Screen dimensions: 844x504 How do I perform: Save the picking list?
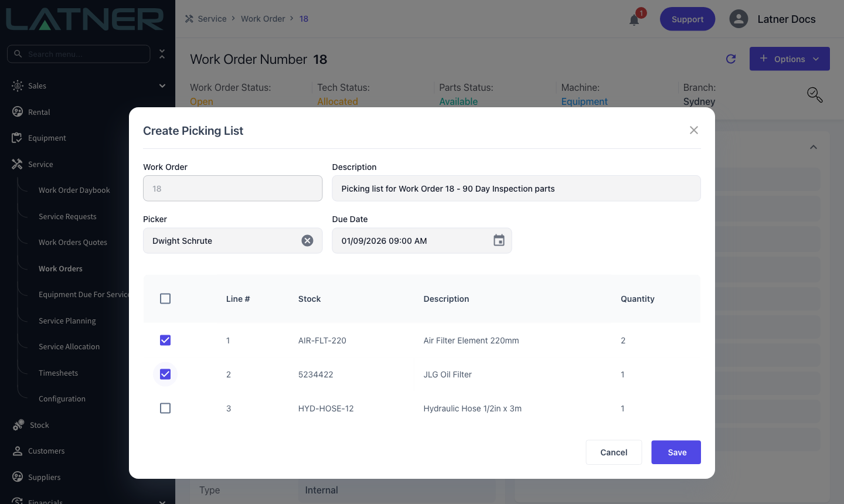pyautogui.click(x=676, y=452)
